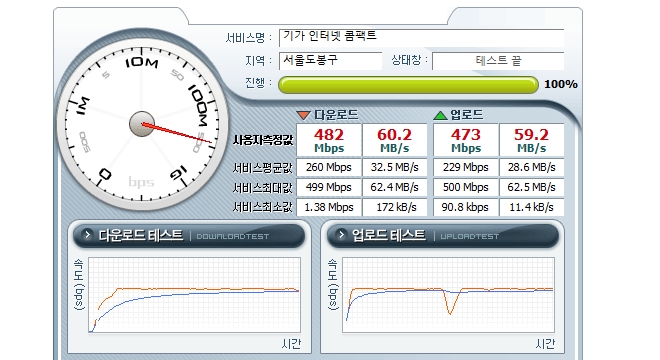Click the green 진행 progress bar
This screenshot has width=660, height=360.
(x=408, y=85)
